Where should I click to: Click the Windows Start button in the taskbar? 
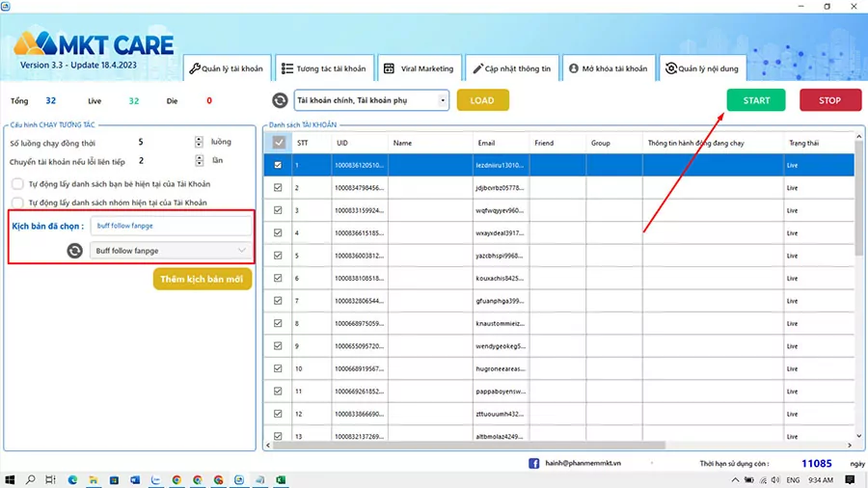(x=11, y=479)
